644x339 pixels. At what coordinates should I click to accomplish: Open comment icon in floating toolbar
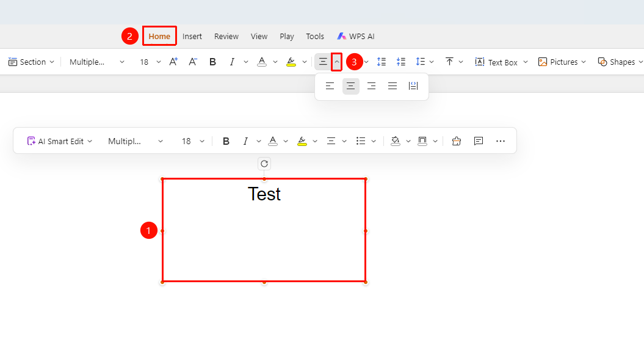pyautogui.click(x=478, y=141)
